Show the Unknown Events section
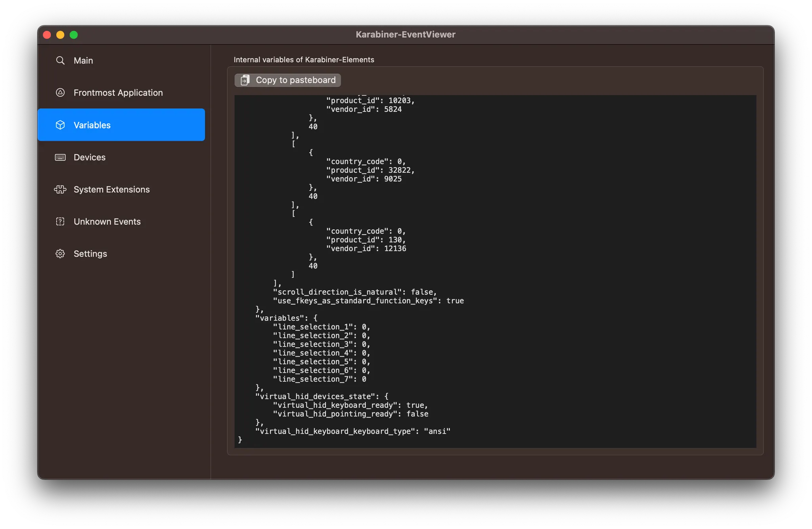This screenshot has height=529, width=812. [107, 222]
